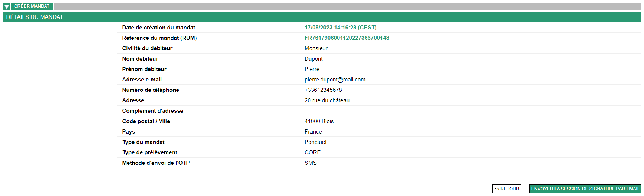This screenshot has height=196, width=644.
Task: Click the Référence du mandat (RUM) label
Action: click(x=159, y=38)
